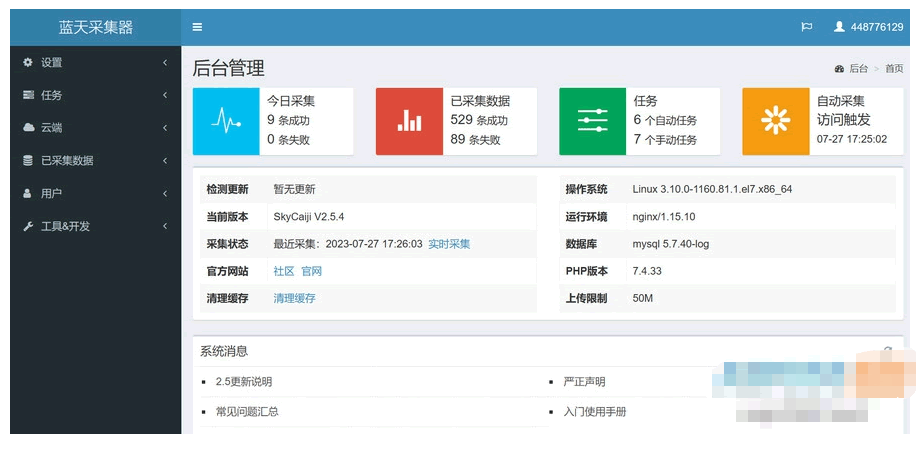This screenshot has height=451, width=924.
Task: Click the gear icon beside 设置
Action: [x=28, y=62]
